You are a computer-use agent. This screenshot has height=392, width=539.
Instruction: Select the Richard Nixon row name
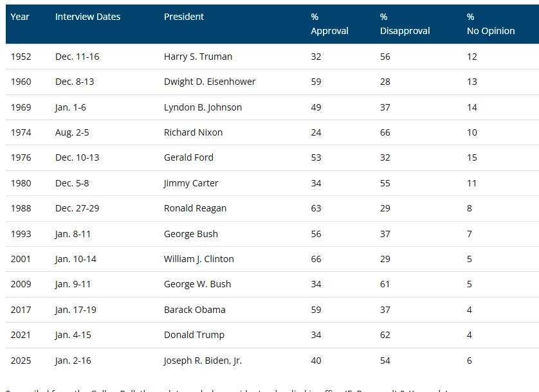click(x=193, y=132)
